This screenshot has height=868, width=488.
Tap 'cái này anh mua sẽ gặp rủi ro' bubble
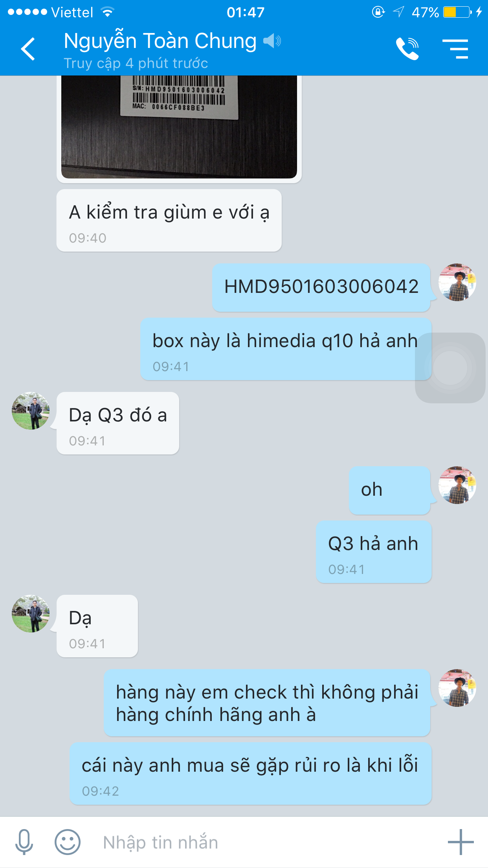point(251,774)
